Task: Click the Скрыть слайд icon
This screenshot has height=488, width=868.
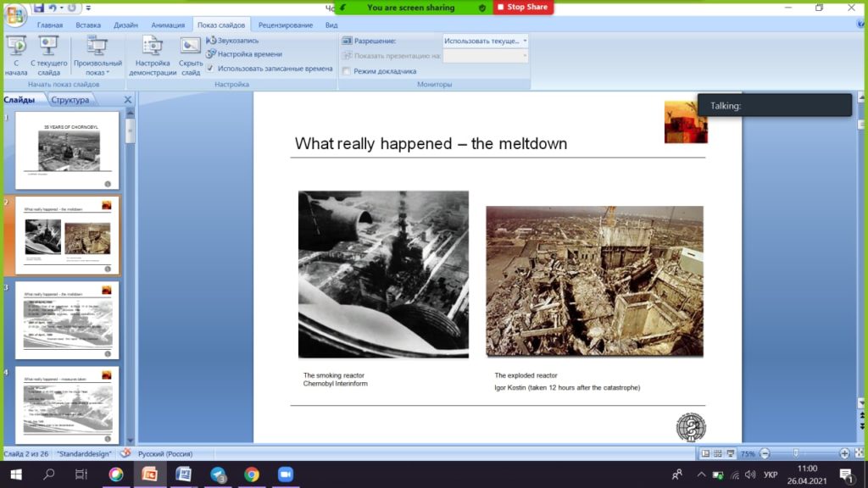Action: 191,55
